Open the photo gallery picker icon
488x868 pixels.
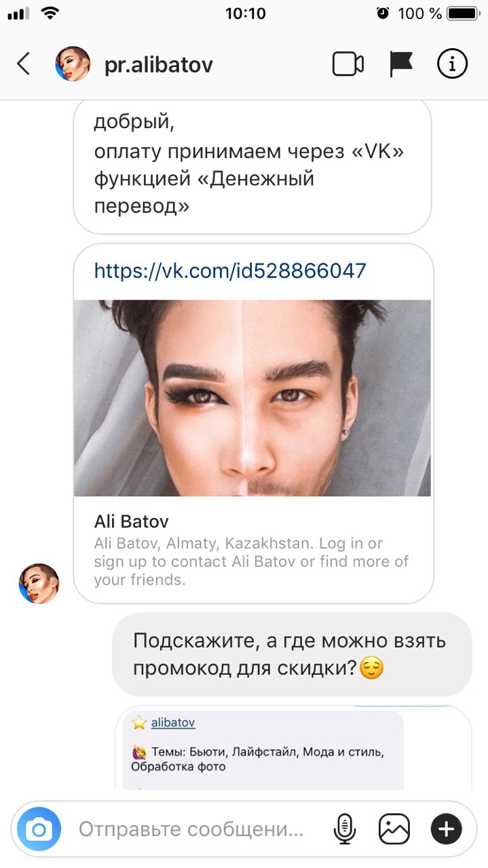[394, 829]
